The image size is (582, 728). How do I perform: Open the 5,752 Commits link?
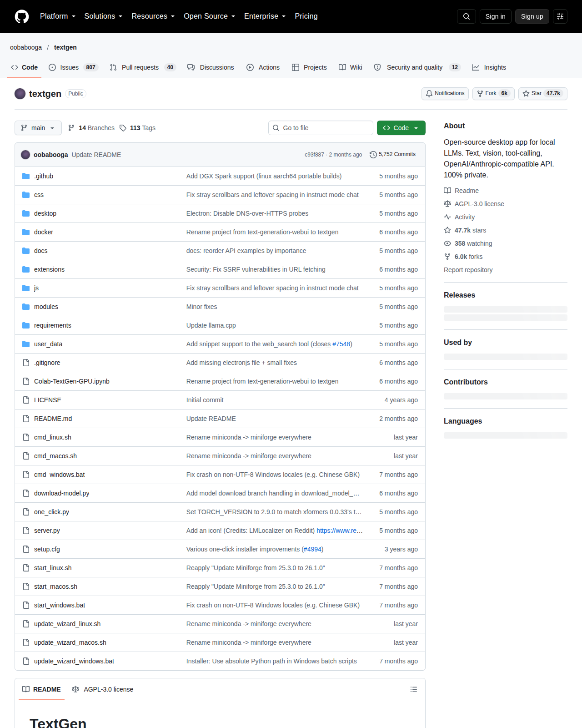(x=393, y=155)
